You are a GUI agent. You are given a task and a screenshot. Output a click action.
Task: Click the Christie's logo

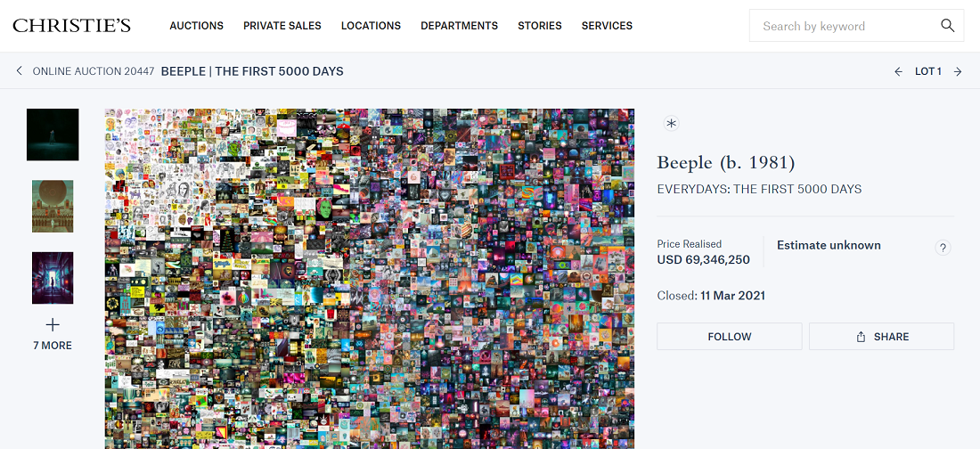click(71, 26)
